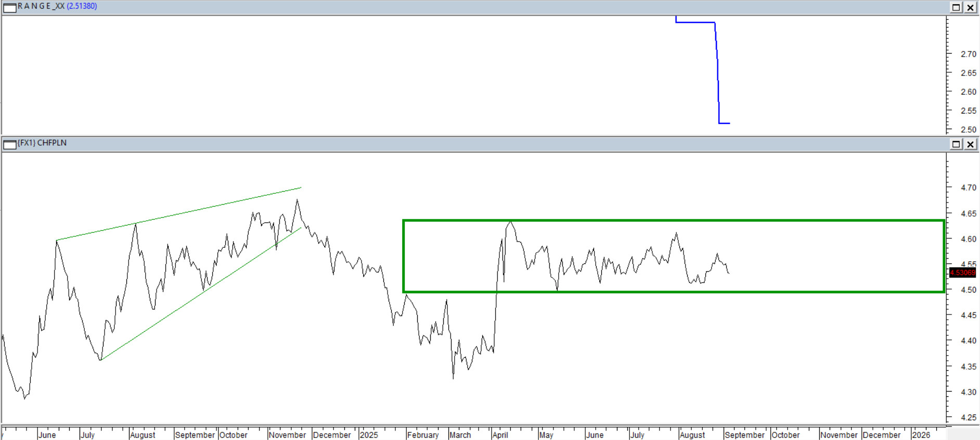
Task: Click the RANGE_XX panel title text
Action: point(41,6)
